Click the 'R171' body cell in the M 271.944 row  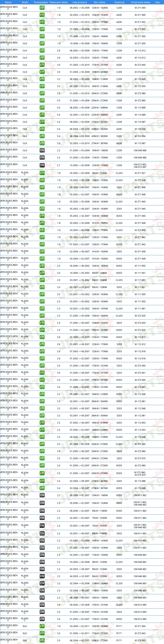119,626
